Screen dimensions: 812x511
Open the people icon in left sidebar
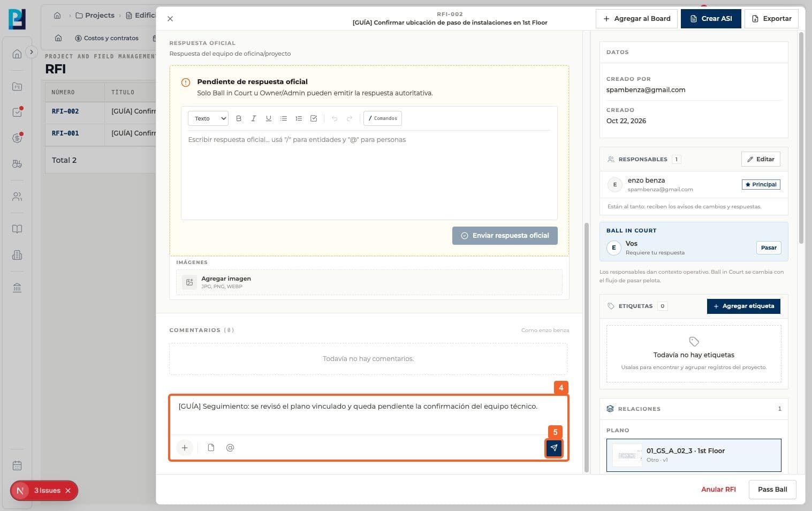click(17, 197)
